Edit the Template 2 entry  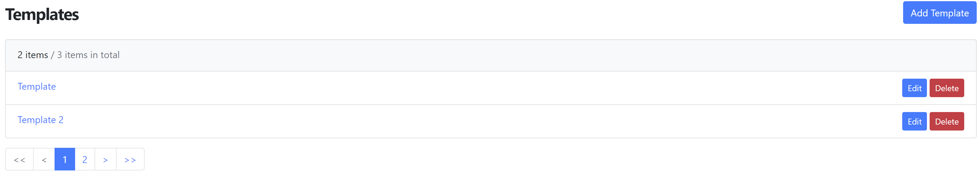(914, 122)
